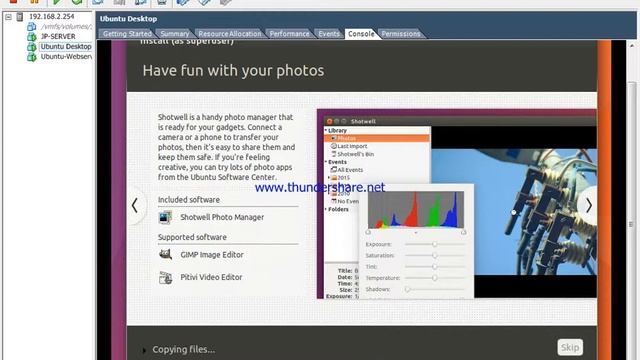Image resolution: width=640 pixels, height=360 pixels.
Task: Expand the Copying files details triangle
Action: (x=144, y=350)
